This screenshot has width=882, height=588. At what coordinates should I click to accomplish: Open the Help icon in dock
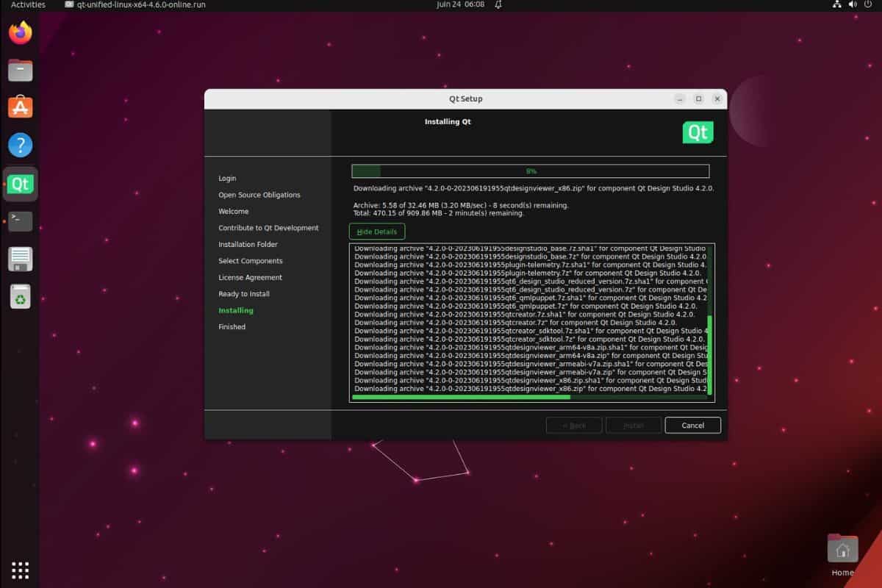(21, 146)
